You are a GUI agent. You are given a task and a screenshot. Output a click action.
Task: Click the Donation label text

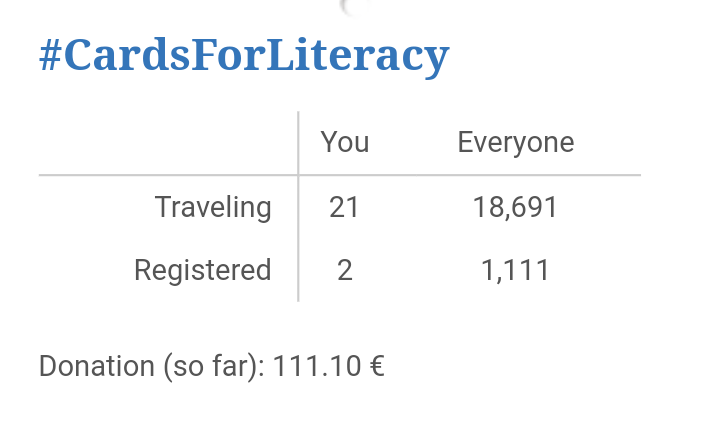pyautogui.click(x=97, y=366)
